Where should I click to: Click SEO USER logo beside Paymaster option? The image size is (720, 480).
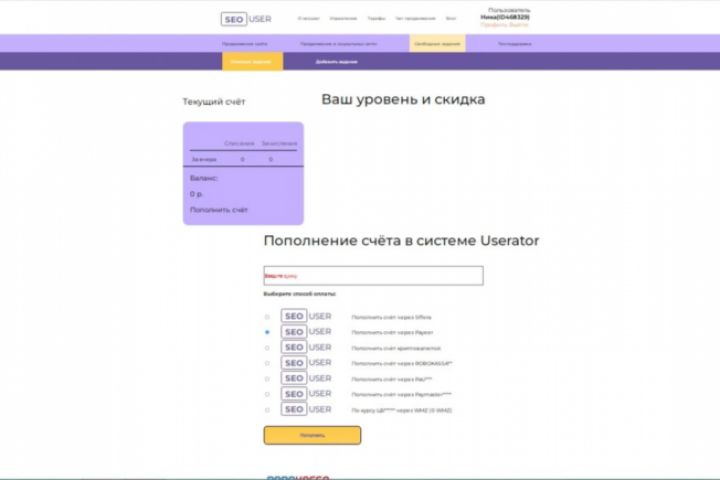click(x=306, y=394)
